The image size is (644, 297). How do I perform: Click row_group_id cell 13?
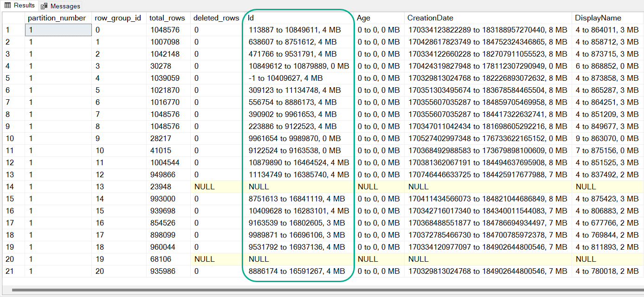(x=119, y=187)
